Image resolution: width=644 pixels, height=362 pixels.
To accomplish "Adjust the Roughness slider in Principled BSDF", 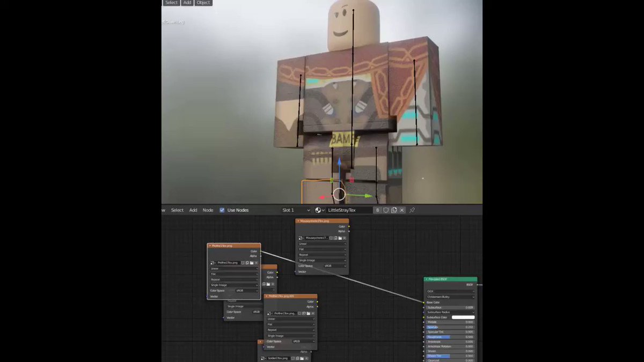I will 451,337.
